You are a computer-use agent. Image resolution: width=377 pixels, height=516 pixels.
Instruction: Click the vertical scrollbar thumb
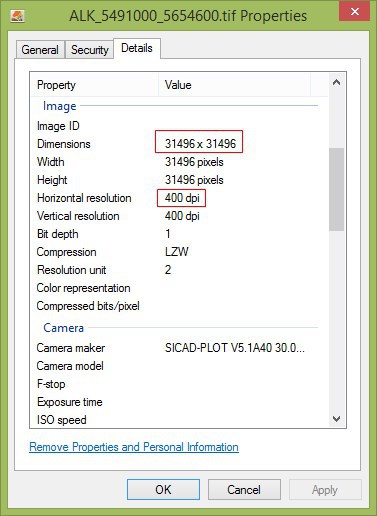click(x=336, y=189)
